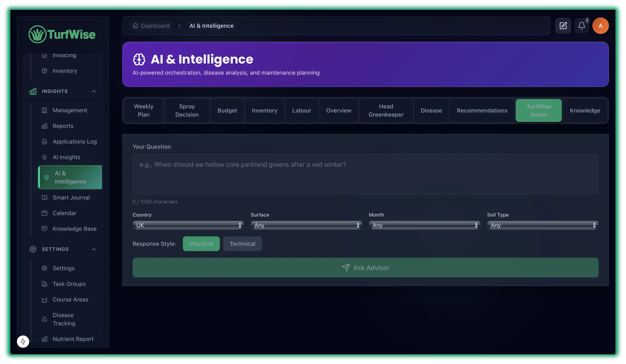626x364 pixels.
Task: Click the Smart Journal book icon
Action: point(45,197)
